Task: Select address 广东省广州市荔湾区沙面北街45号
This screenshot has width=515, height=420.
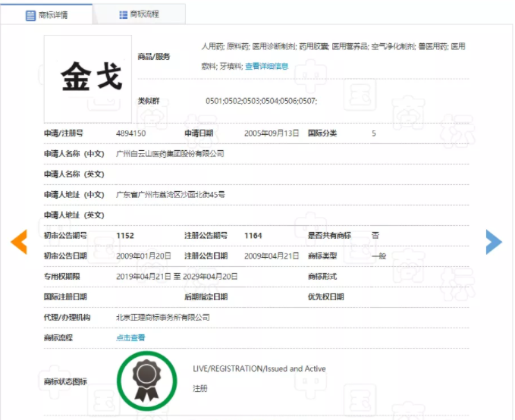Action: tap(171, 195)
